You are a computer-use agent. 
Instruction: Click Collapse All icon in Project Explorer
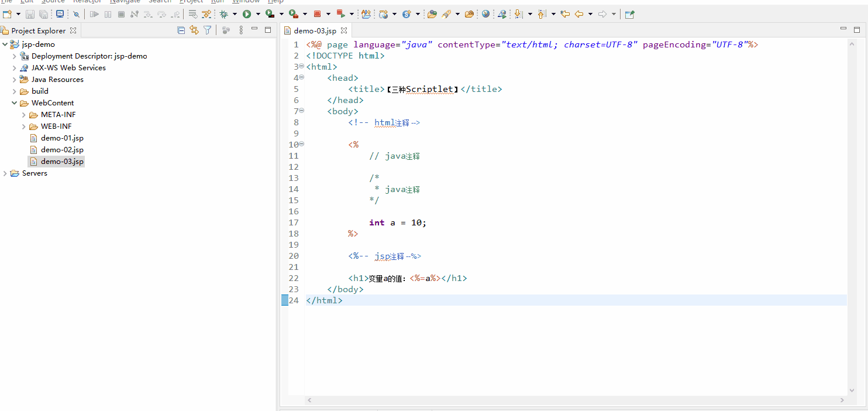(181, 30)
